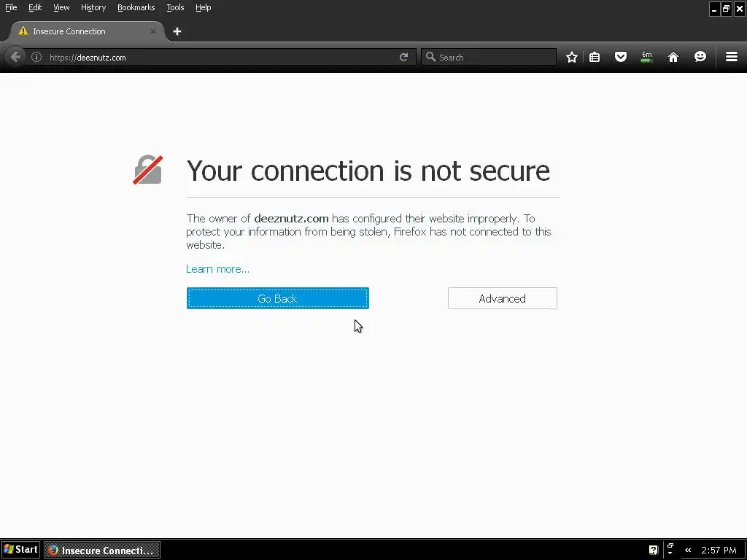The image size is (747, 560).
Task: Open the 6m timer toolbar icon
Action: pos(646,57)
